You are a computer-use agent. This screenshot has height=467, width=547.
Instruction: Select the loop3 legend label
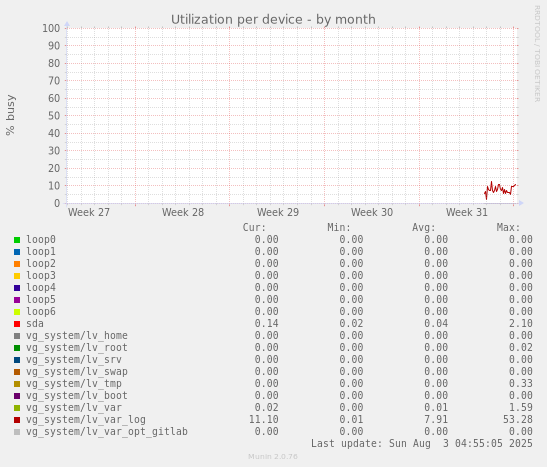pyautogui.click(x=41, y=276)
